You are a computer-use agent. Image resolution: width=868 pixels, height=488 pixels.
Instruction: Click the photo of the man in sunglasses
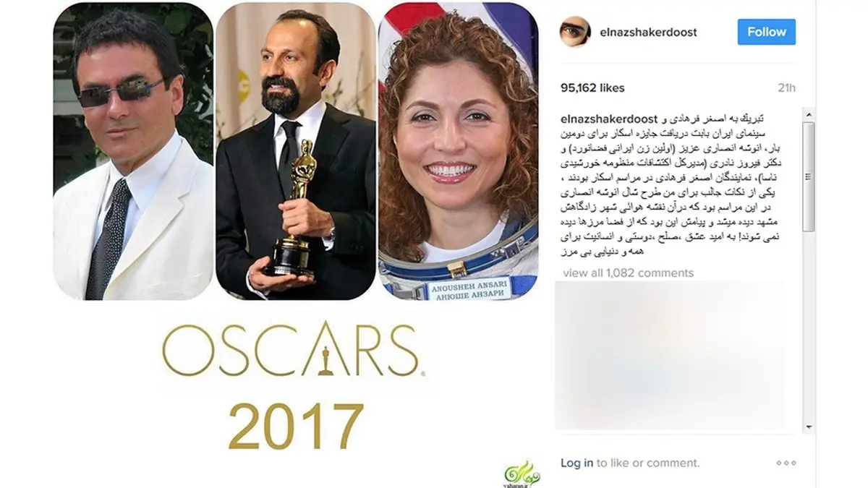(133, 151)
